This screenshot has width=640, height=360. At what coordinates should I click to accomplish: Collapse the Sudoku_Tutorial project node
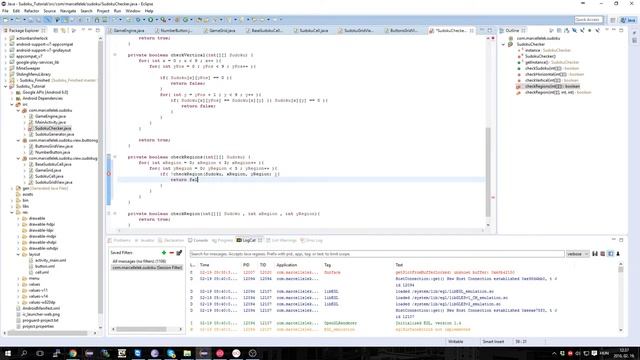(x=6, y=87)
